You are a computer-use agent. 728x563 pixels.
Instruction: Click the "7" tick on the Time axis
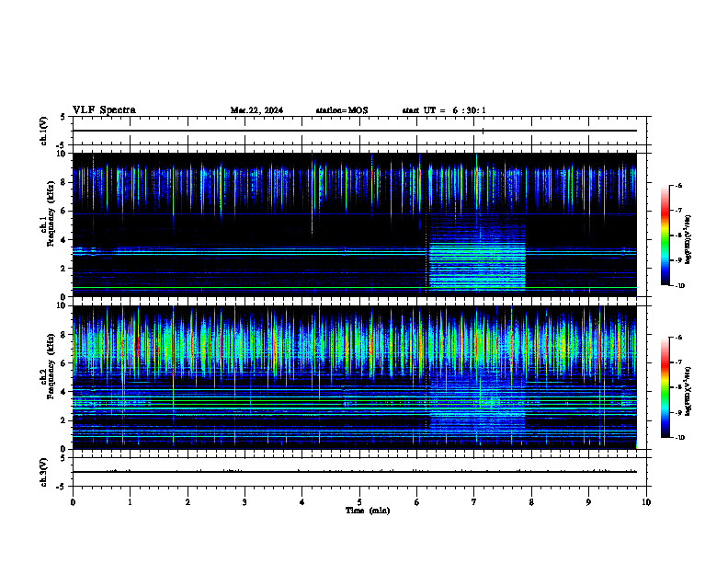point(474,502)
